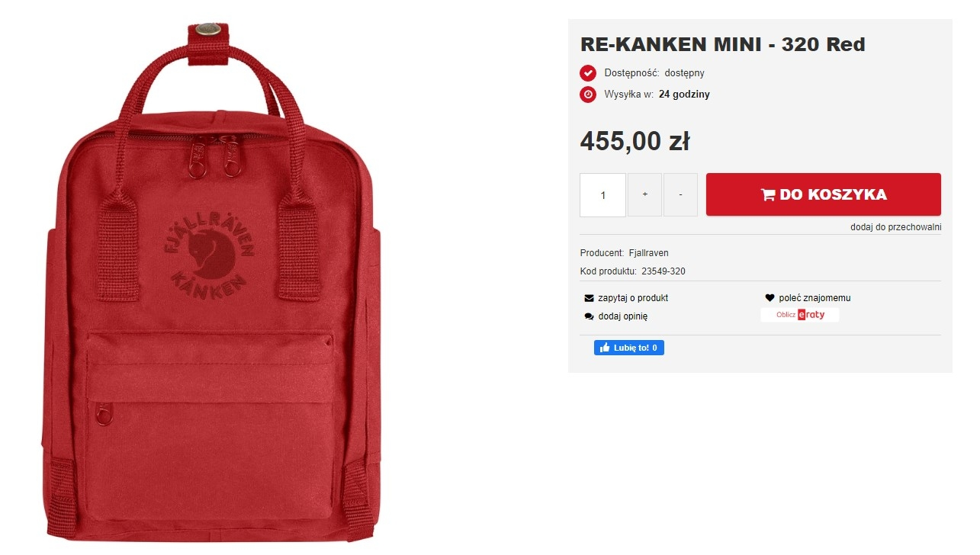Focus the quantity input field
Viewport: 980px width, 555px height.
click(602, 195)
